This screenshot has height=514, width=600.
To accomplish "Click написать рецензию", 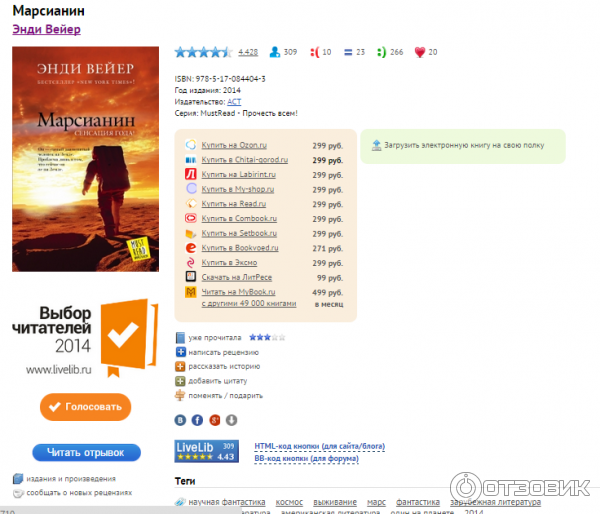I will 223,352.
